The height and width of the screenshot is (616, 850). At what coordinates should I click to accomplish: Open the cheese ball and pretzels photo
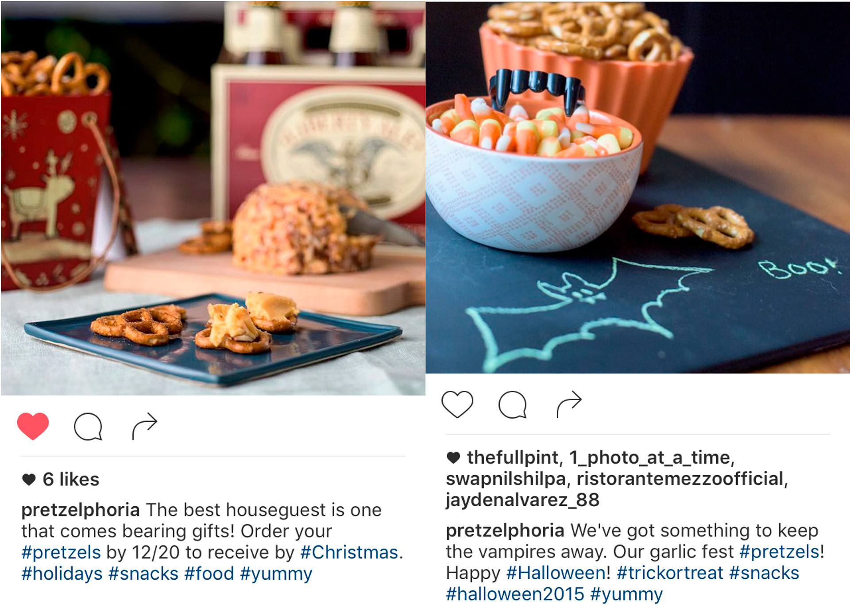213,198
